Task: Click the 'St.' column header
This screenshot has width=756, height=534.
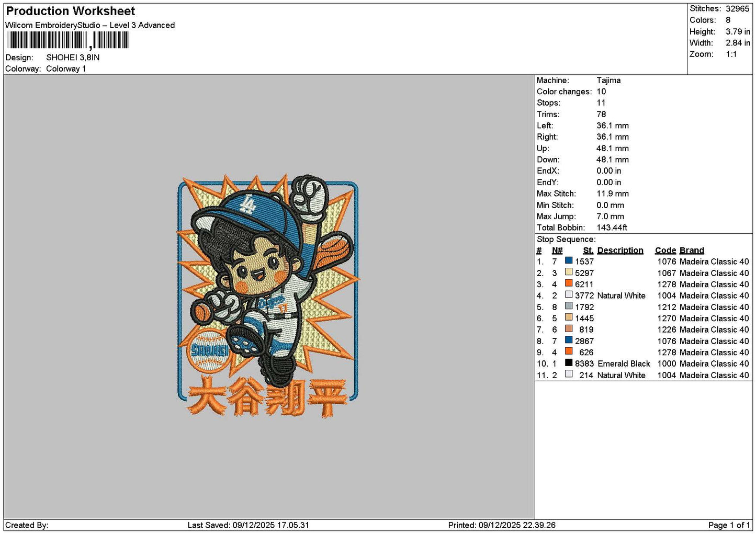Action: tap(588, 251)
